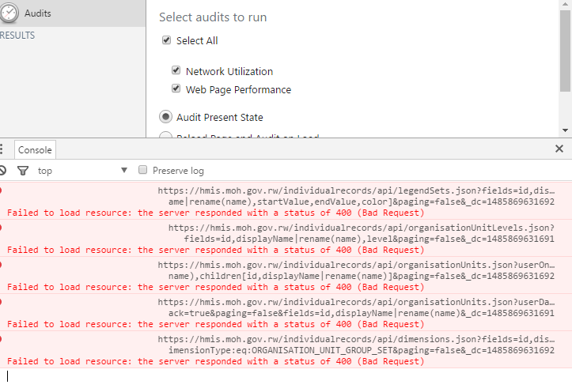Screen dimensions: 572x392
Task: Click the audits panel scrollbar down arrow
Action: pos(565,130)
